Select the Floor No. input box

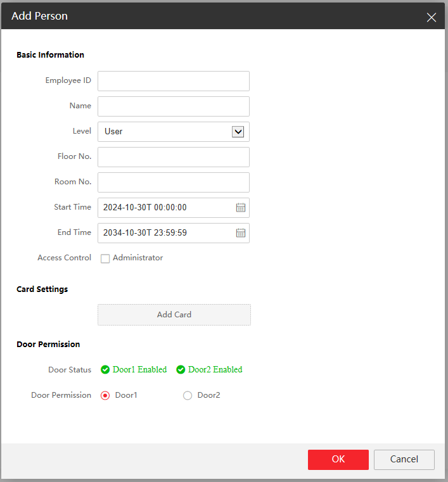point(174,157)
